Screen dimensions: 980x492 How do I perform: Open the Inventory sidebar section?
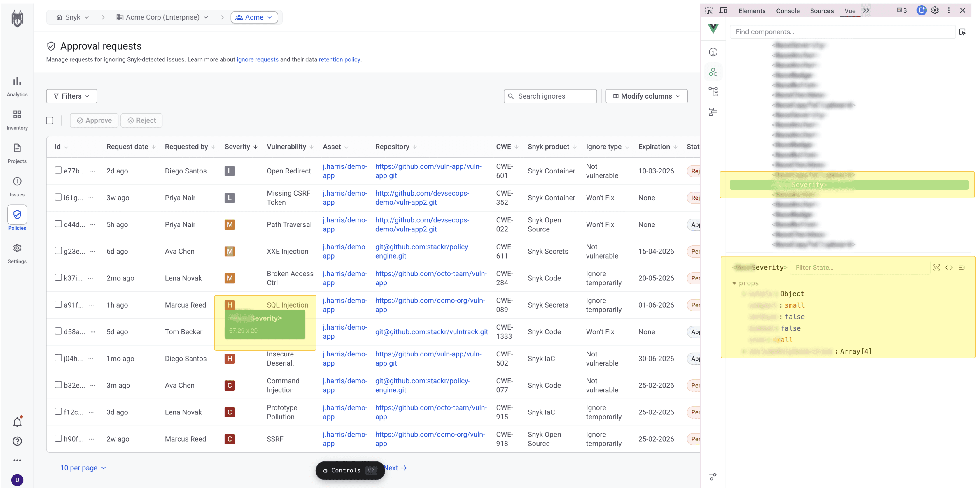pyautogui.click(x=17, y=120)
